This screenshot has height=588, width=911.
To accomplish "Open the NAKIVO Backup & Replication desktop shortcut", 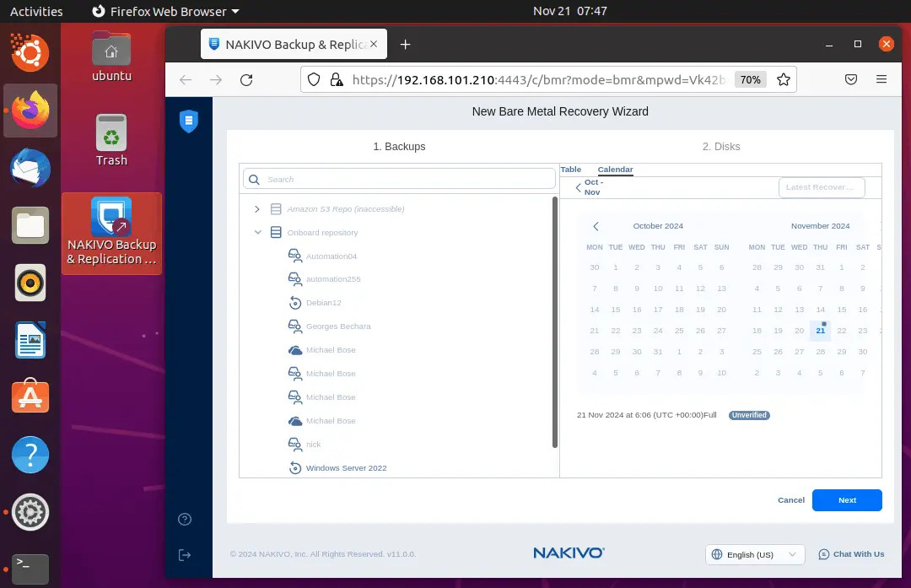I will click(x=111, y=233).
